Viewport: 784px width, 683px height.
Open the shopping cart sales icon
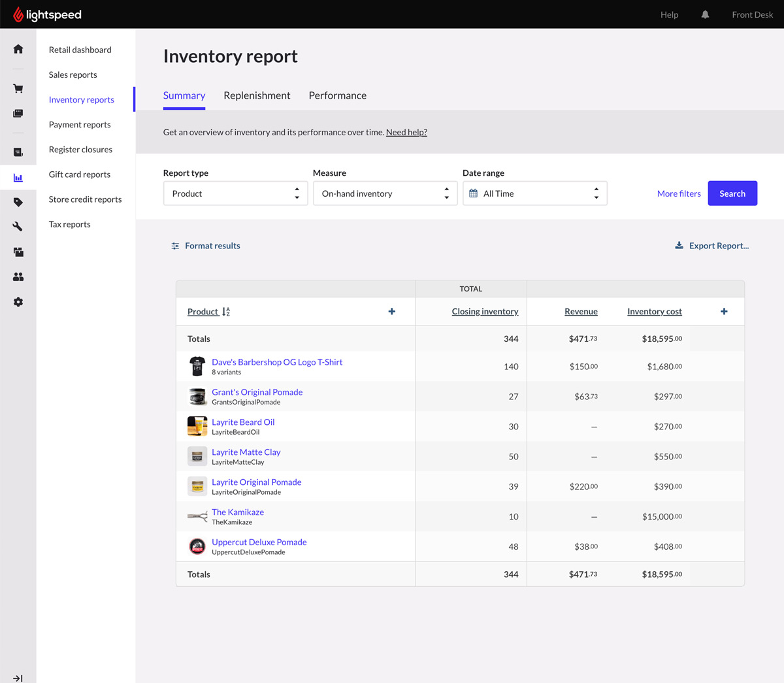pyautogui.click(x=18, y=88)
